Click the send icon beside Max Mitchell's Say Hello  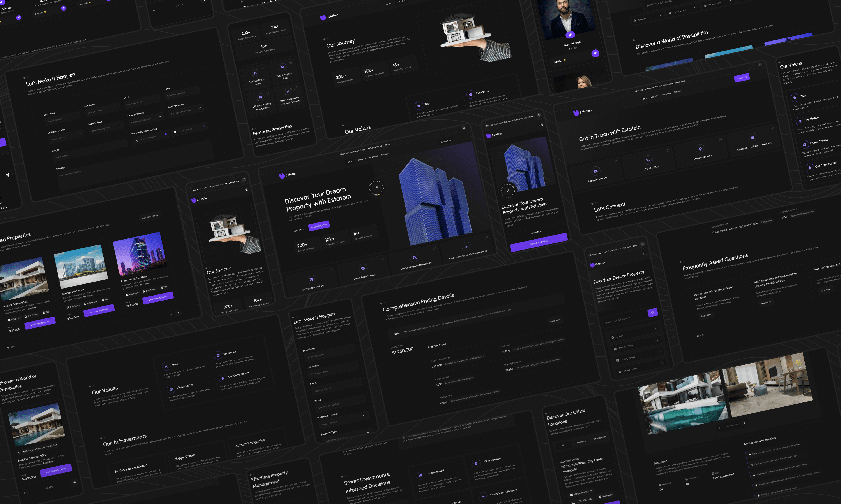[595, 53]
